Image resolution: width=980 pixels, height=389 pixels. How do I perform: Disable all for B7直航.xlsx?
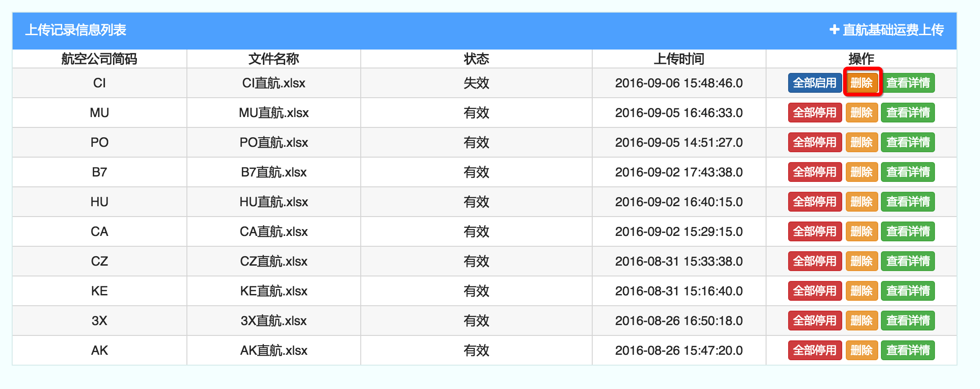click(814, 172)
